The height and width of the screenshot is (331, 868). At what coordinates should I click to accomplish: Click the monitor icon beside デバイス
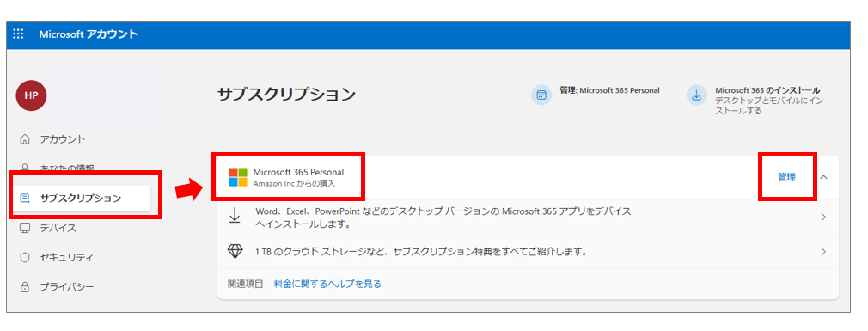(24, 228)
